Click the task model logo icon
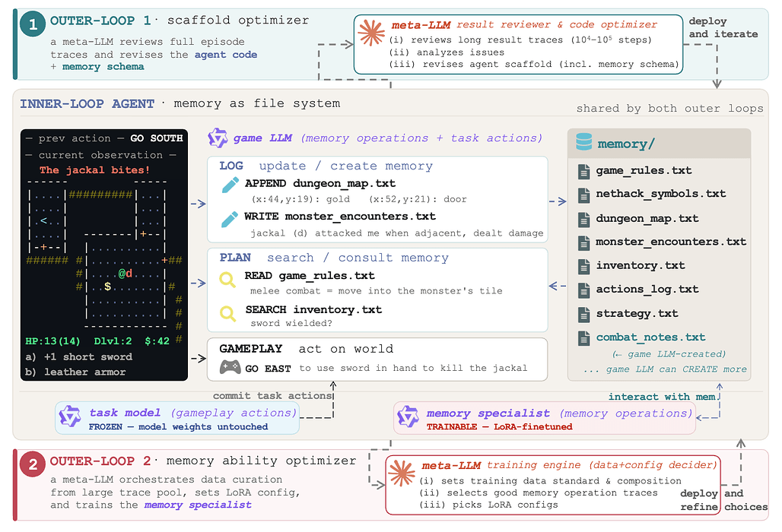 [x=70, y=416]
